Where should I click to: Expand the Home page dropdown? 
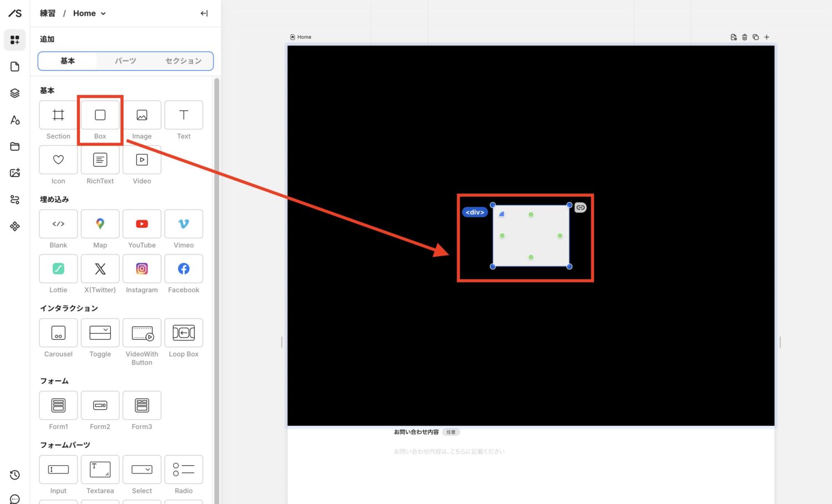tap(103, 13)
